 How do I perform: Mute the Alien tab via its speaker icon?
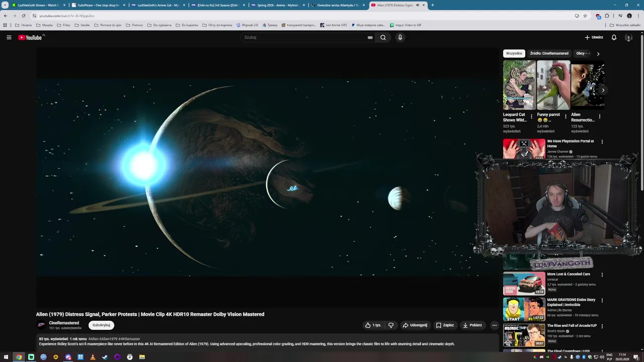pos(417,5)
